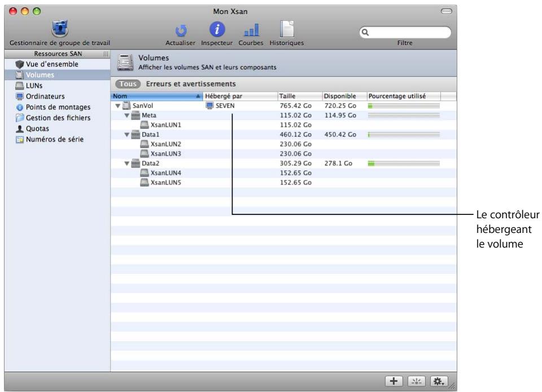Viewport: 542px width, 392px height.
Task: Click the SEVEN controller computer icon
Action: coord(209,105)
